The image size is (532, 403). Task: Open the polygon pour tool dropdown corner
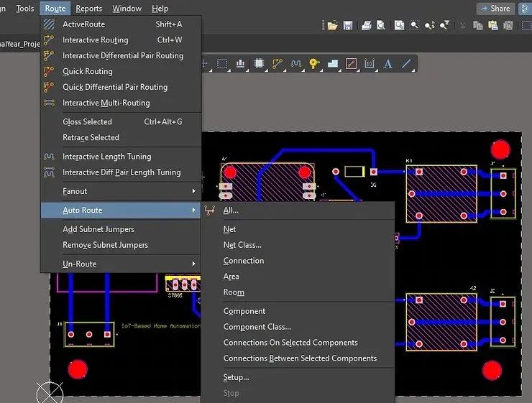pyautogui.click(x=339, y=70)
